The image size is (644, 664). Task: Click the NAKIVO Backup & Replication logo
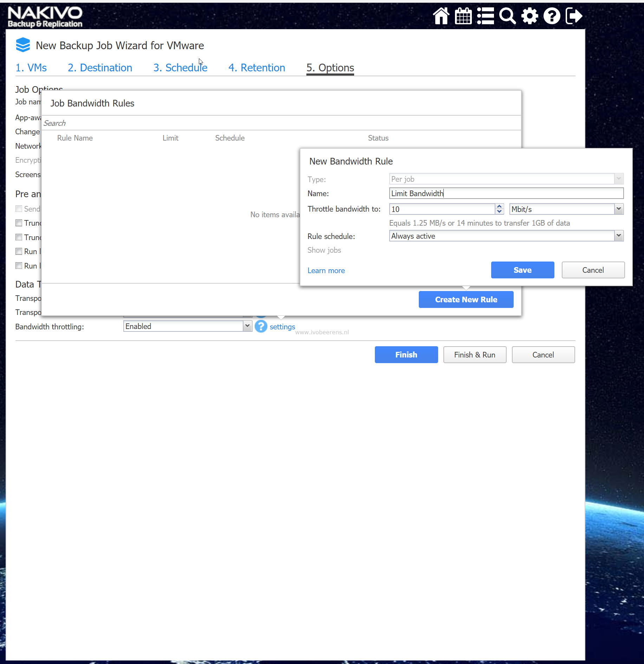tap(45, 17)
